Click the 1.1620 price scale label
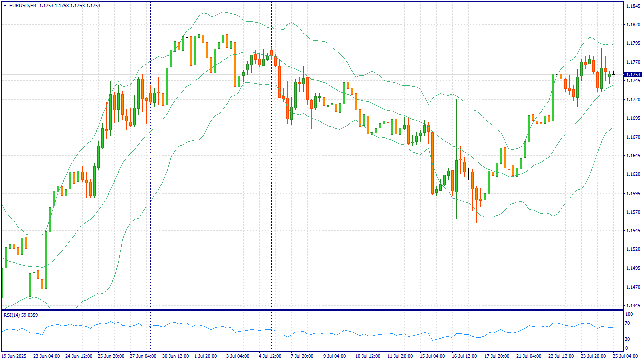This screenshot has height=362, width=644. [632, 174]
